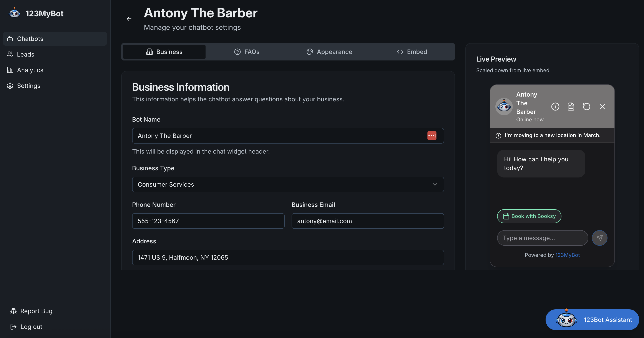Click the red password manager icon in Bot Name
644x338 pixels.
pyautogui.click(x=432, y=136)
